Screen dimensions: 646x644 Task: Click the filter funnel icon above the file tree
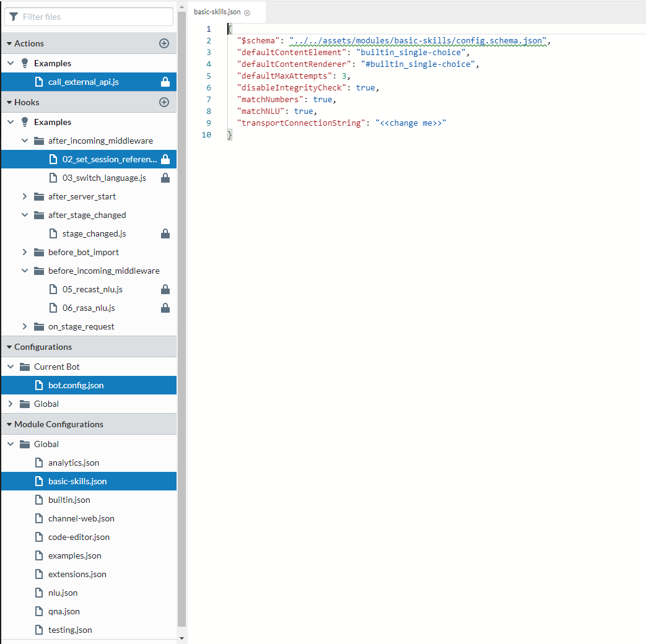coord(14,17)
